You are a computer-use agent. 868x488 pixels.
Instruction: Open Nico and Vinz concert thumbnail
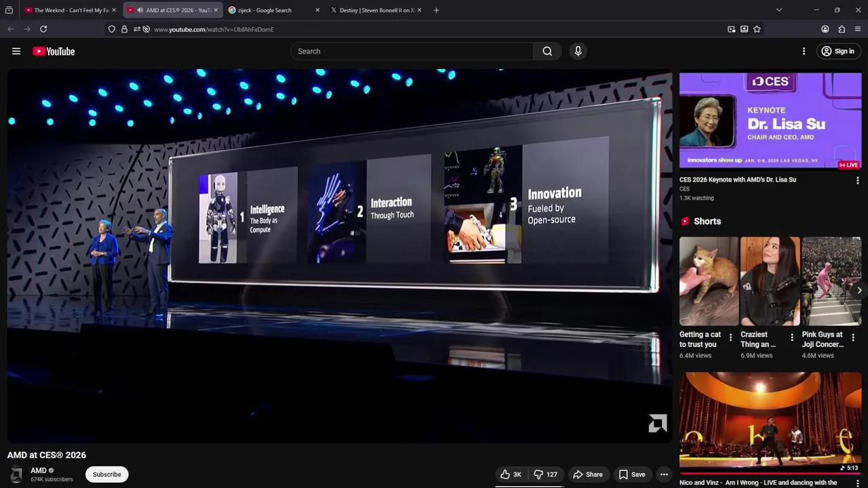(770, 422)
